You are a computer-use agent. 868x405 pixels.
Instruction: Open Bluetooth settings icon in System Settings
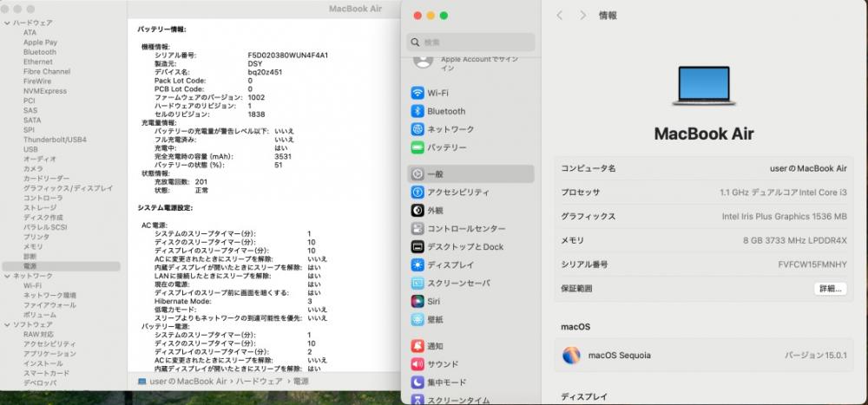click(x=418, y=111)
